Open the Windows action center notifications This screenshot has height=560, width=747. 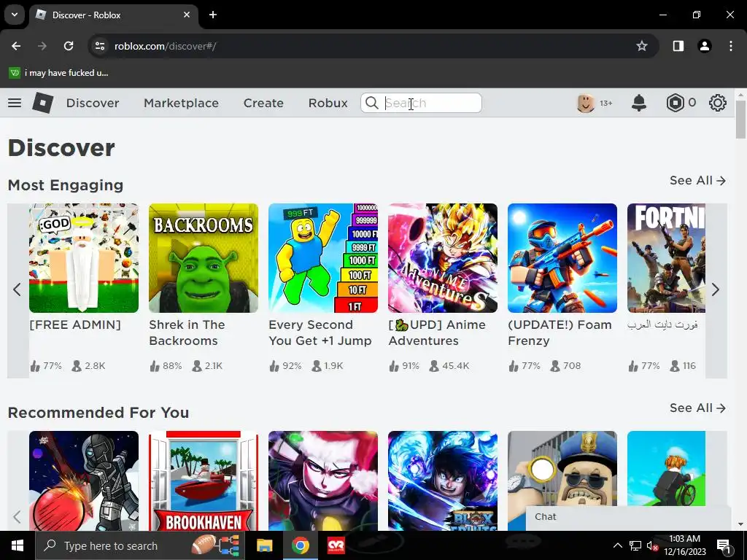point(724,545)
